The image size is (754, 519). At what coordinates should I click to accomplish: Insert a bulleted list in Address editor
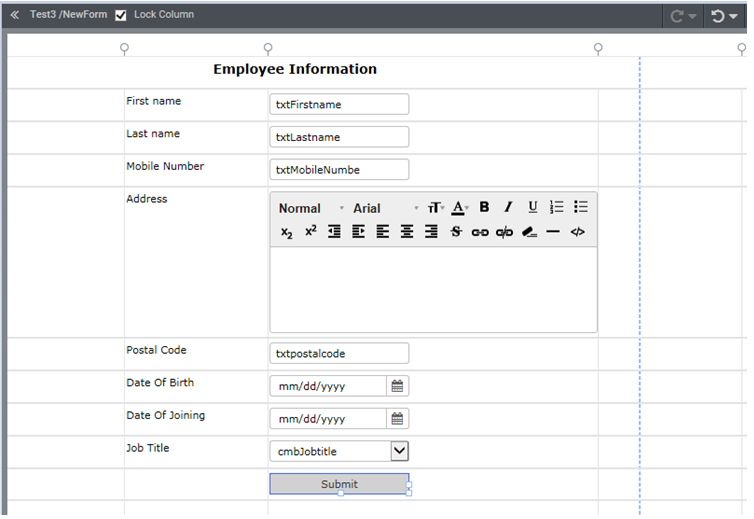581,207
